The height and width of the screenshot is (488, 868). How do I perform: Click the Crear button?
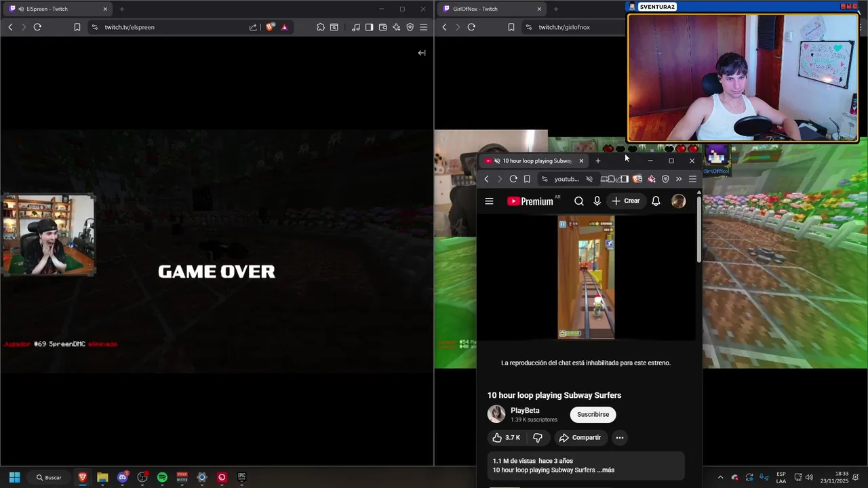pyautogui.click(x=626, y=201)
